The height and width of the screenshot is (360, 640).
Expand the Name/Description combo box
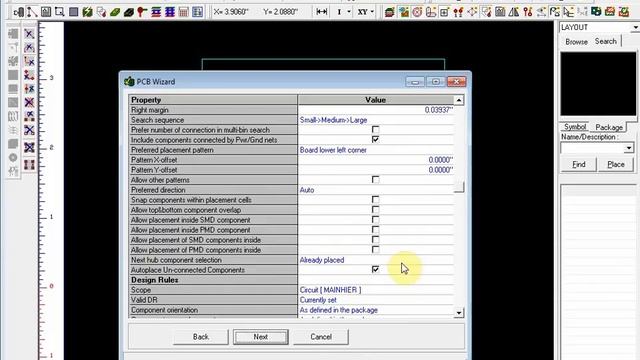tap(629, 148)
